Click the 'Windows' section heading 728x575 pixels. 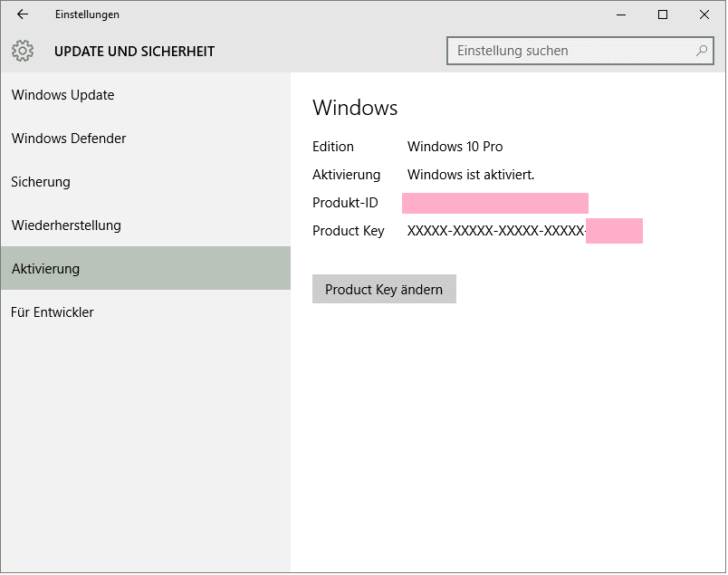355,108
